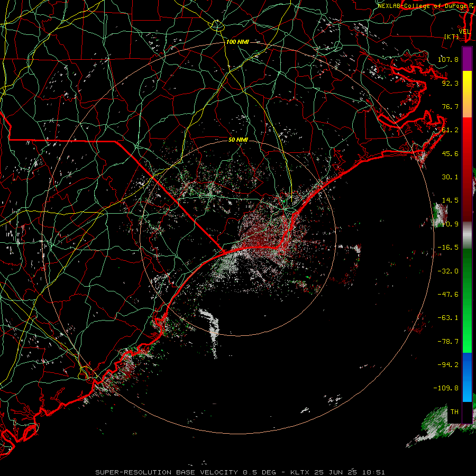
Task: Click the 50 NMI range ring label
Action: (x=238, y=140)
